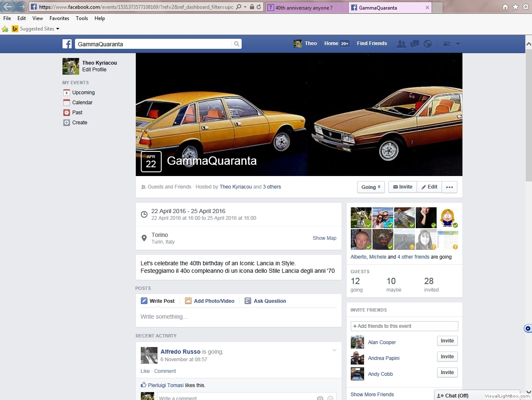This screenshot has width=532, height=400.
Task: Click the Create event sidebar item
Action: (80, 123)
